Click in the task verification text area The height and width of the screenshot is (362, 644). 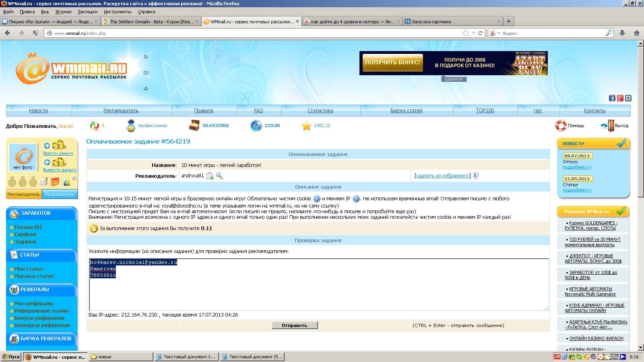[x=319, y=285]
